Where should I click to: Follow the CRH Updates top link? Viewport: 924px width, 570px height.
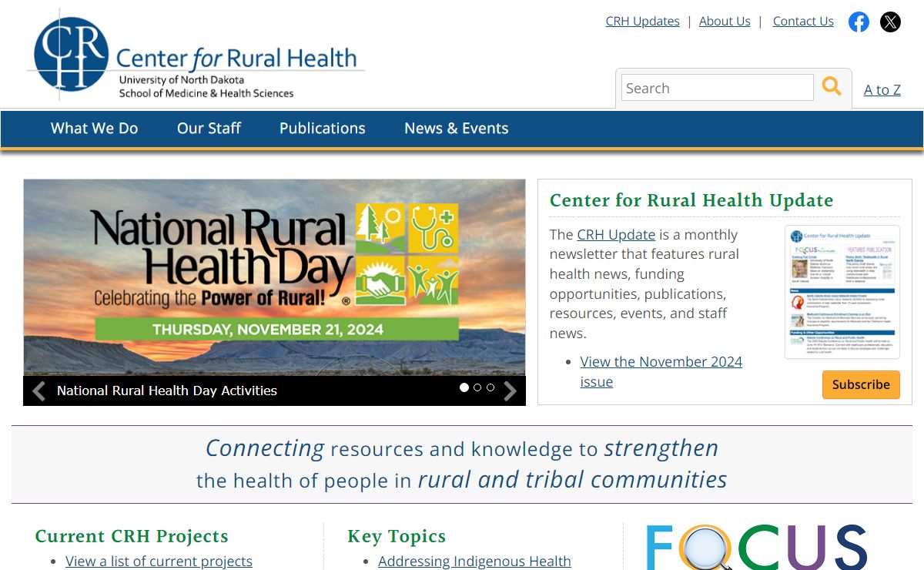coord(643,22)
